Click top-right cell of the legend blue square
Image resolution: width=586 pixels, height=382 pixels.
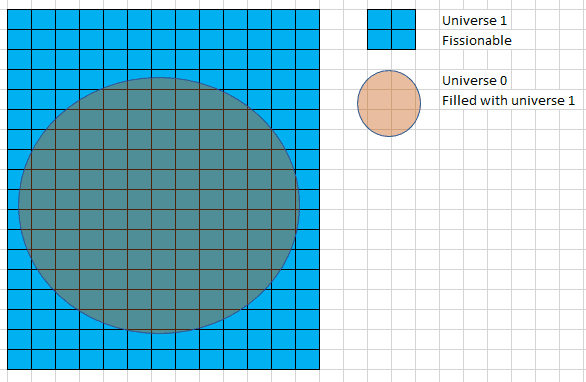404,19
